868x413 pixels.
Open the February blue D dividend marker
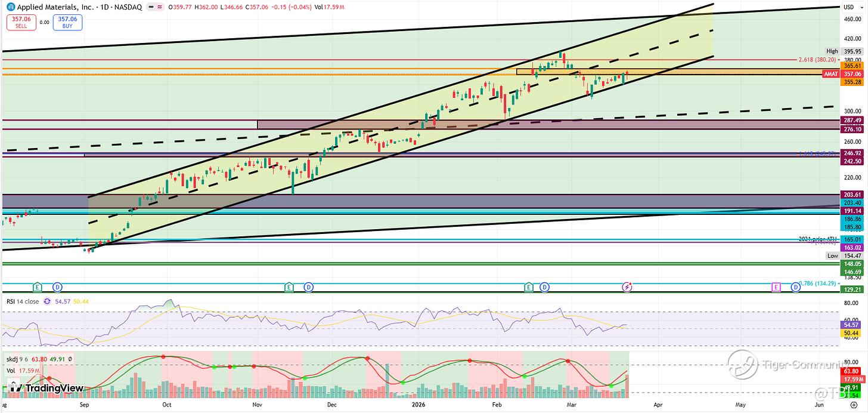pos(545,287)
